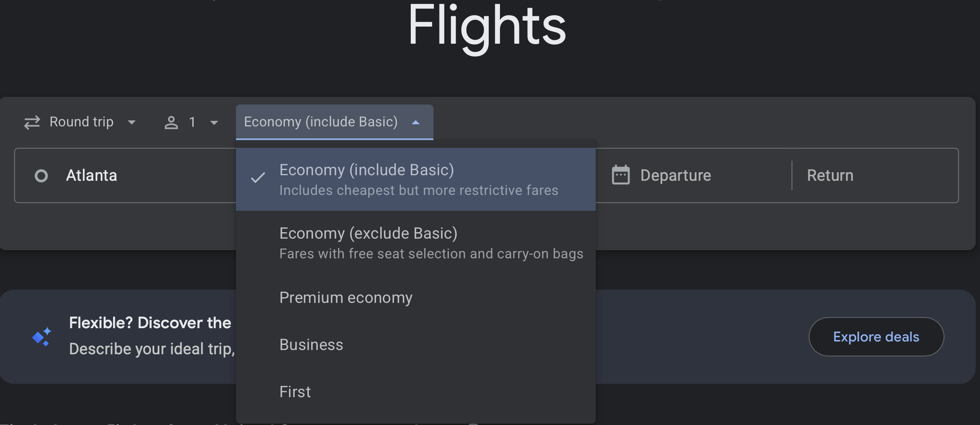Open the passenger count dropdown arrow

coord(214,123)
